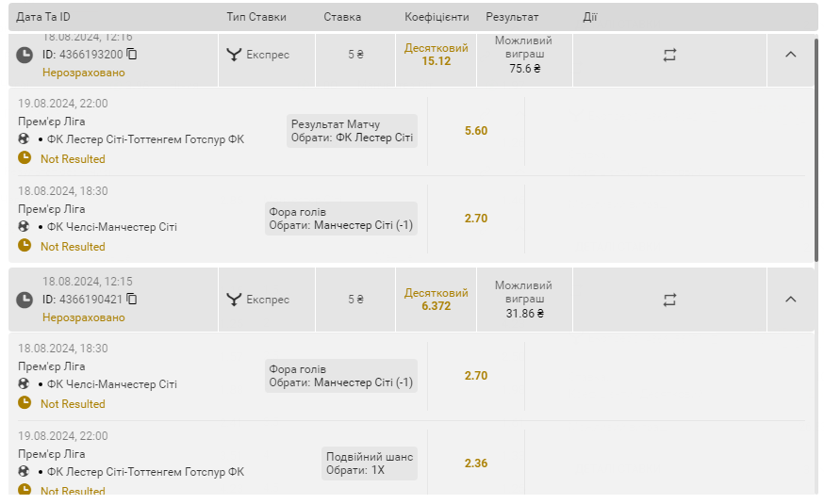
Task: Click the football icon beside Челсі-Манчестер Сіті in second bet
Action: pyautogui.click(x=24, y=383)
